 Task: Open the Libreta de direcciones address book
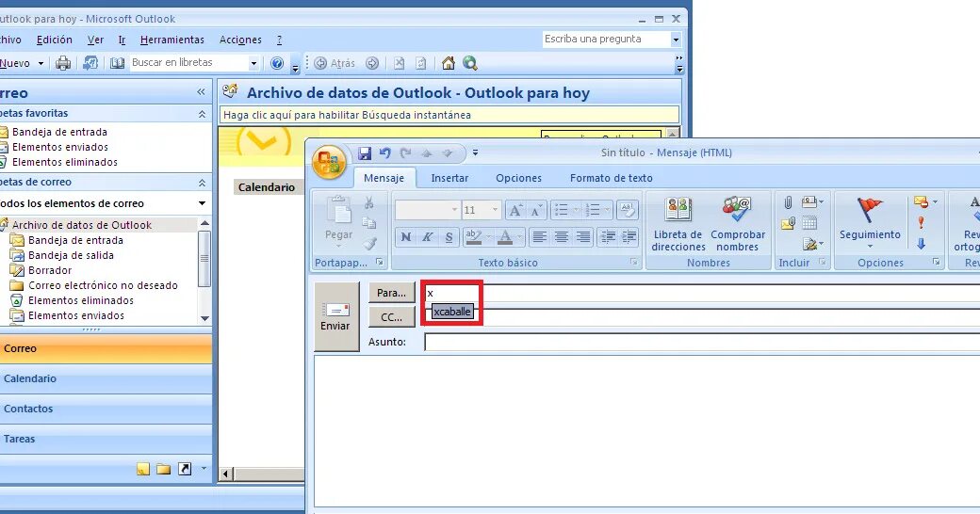click(678, 224)
